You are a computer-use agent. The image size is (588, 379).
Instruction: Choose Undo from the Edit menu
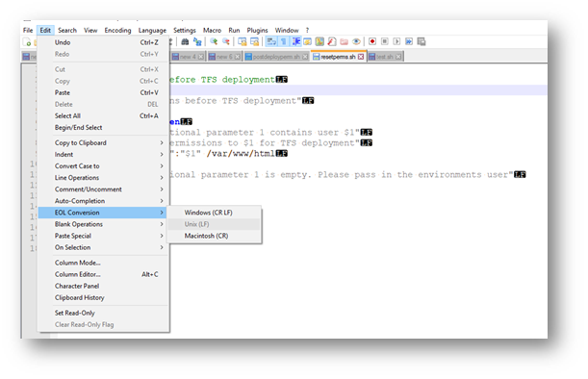click(x=103, y=42)
